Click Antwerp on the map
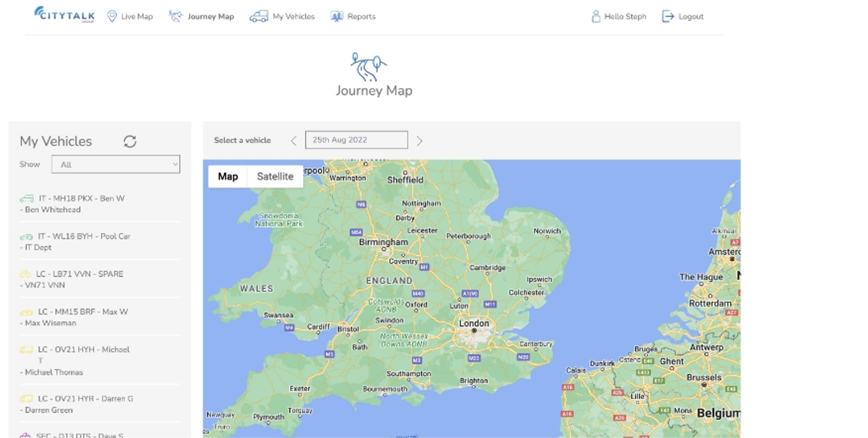Screen dimensions: 868x438 point(707,347)
